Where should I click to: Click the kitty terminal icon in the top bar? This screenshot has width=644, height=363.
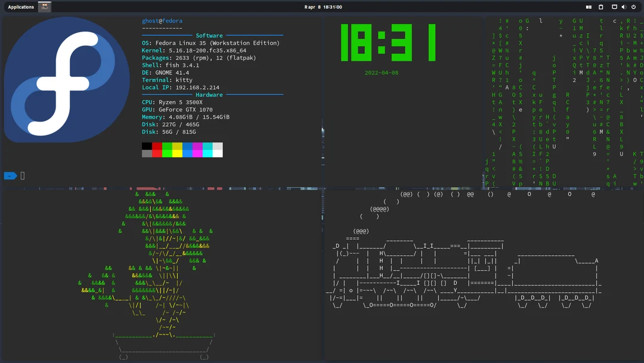[44, 7]
